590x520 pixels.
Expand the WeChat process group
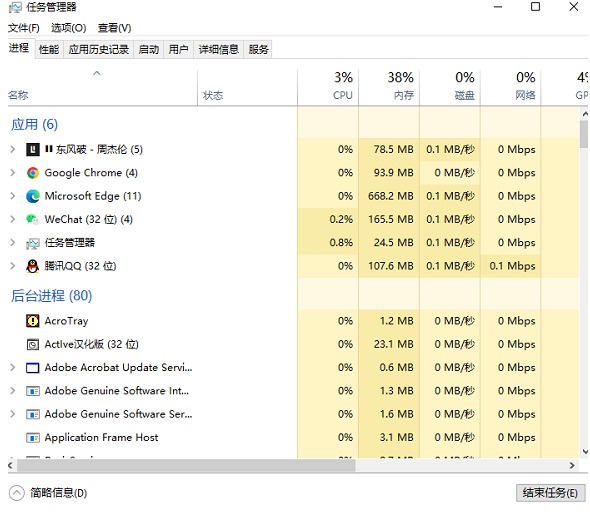13,219
